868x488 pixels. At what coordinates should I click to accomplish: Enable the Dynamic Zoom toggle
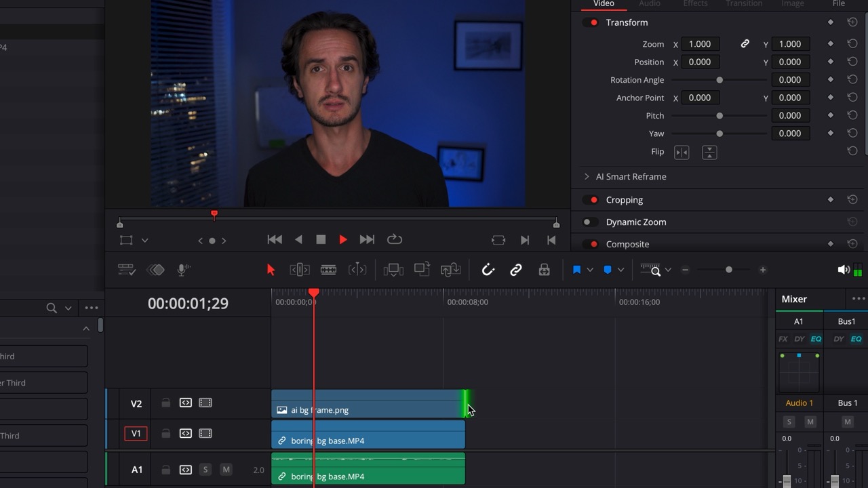point(590,222)
